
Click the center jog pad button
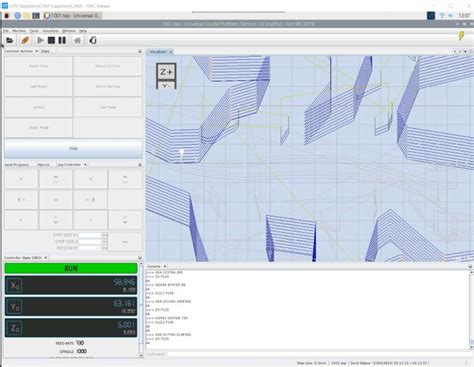(56, 199)
